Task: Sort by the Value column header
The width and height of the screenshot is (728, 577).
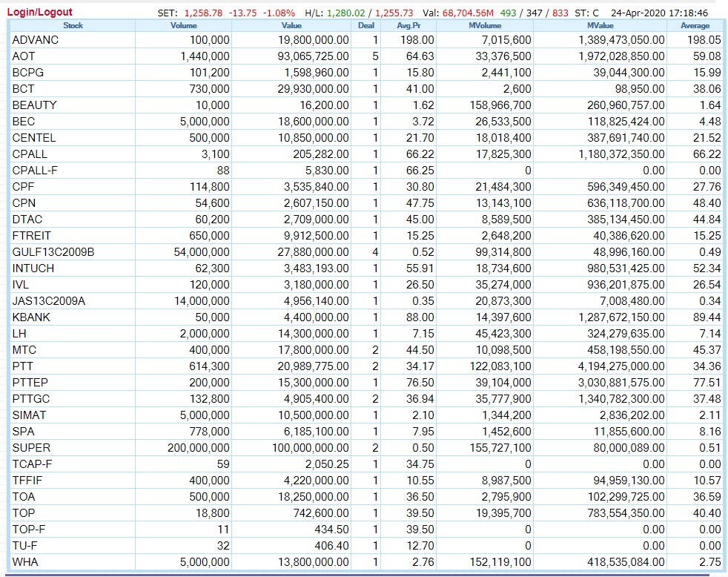Action: (x=291, y=25)
